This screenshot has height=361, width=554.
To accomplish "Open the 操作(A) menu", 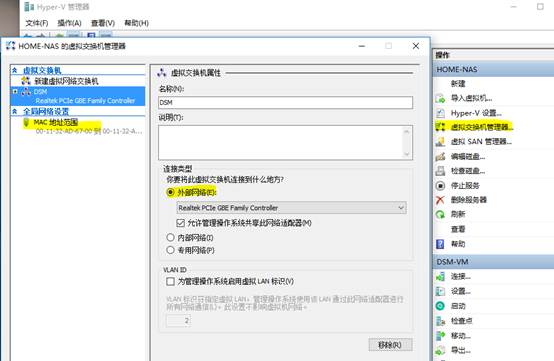I will (69, 23).
